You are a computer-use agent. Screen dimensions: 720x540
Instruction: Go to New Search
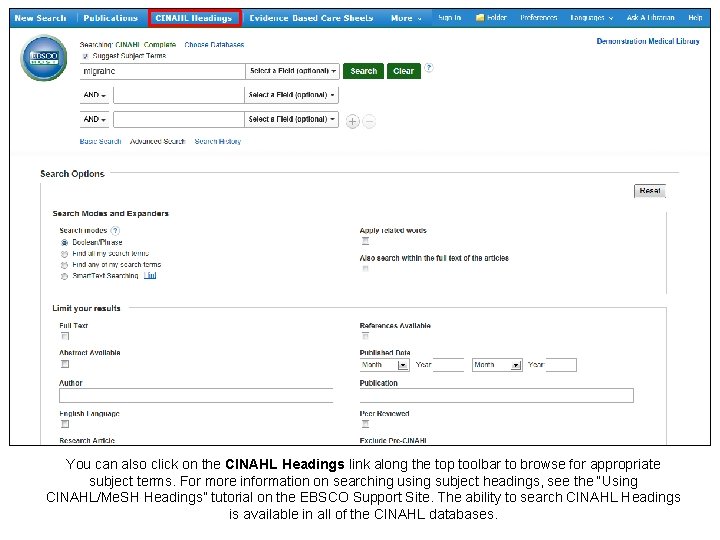tap(40, 18)
